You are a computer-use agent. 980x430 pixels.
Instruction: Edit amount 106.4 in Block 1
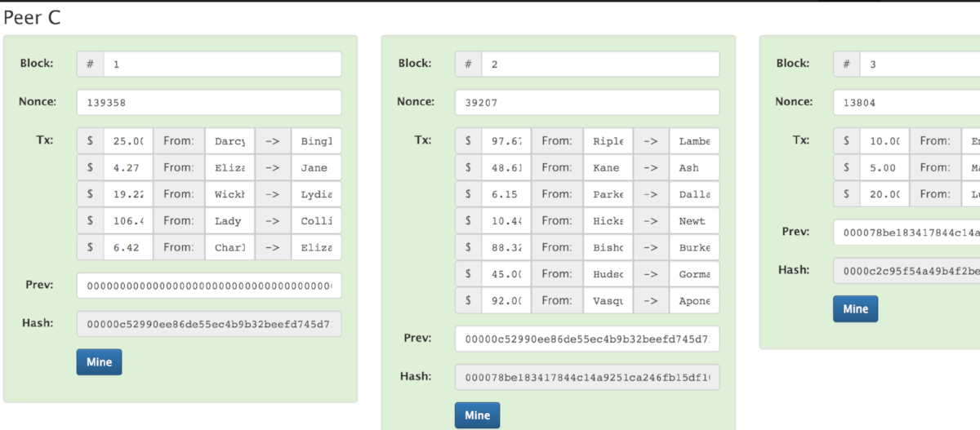128,220
